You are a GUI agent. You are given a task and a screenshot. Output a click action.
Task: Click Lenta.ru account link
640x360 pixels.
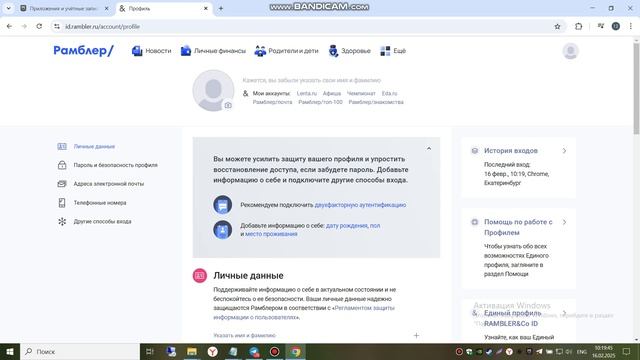pos(307,93)
